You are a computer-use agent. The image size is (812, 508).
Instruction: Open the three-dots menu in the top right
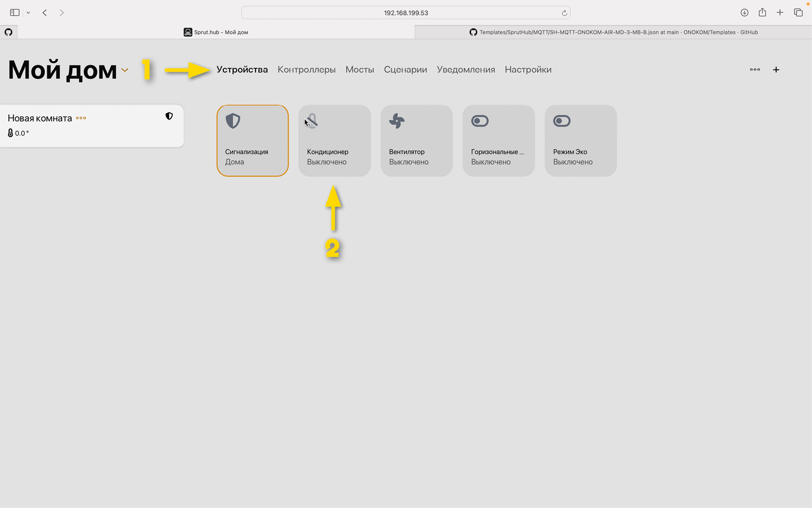point(755,69)
